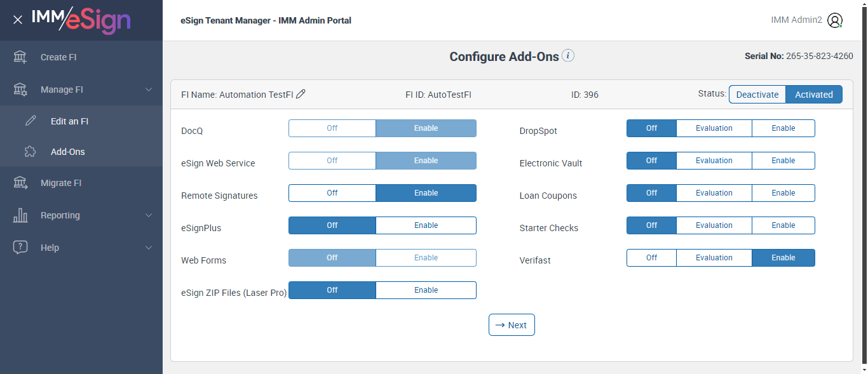Viewport: 868px width, 374px height.
Task: Open the Configure Add-Ons info icon
Action: pyautogui.click(x=569, y=56)
